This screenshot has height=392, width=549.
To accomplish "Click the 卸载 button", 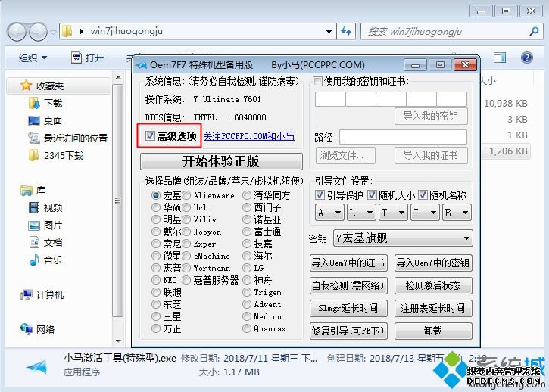I will [433, 331].
